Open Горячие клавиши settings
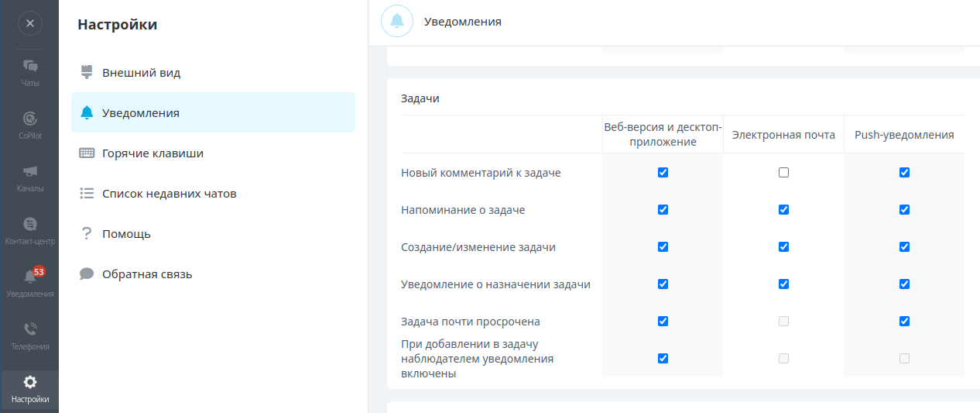The width and height of the screenshot is (980, 413). pos(152,153)
